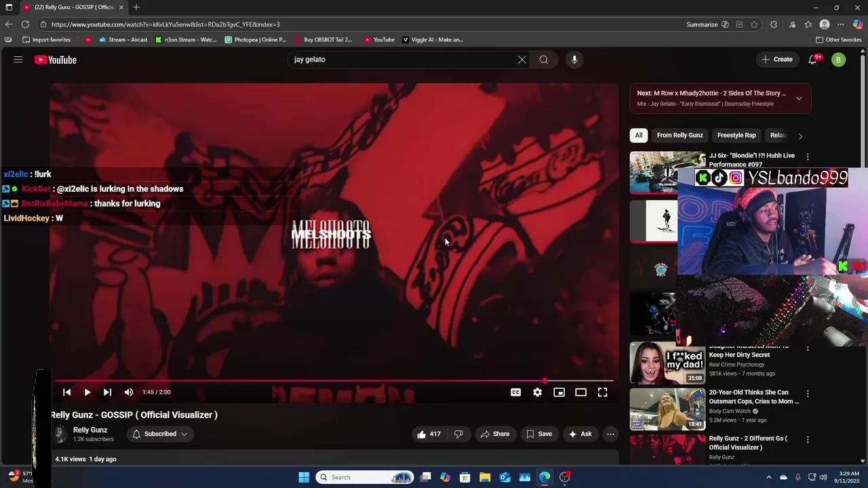Go back in browser history
Image resolution: width=868 pixels, height=488 pixels.
[9, 24]
